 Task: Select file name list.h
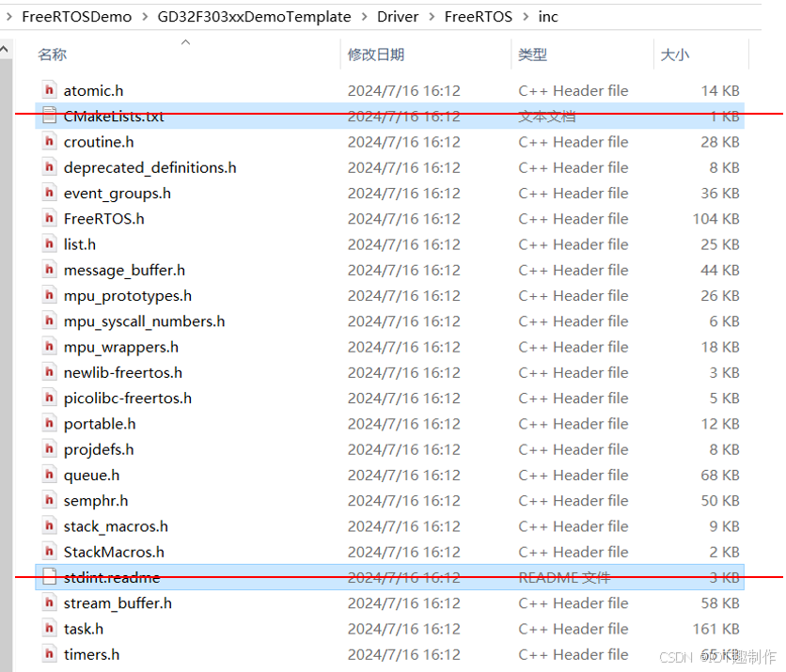80,244
